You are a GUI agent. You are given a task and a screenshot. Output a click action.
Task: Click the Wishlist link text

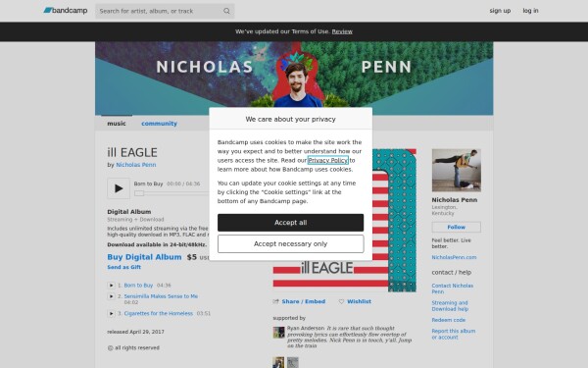coord(359,301)
